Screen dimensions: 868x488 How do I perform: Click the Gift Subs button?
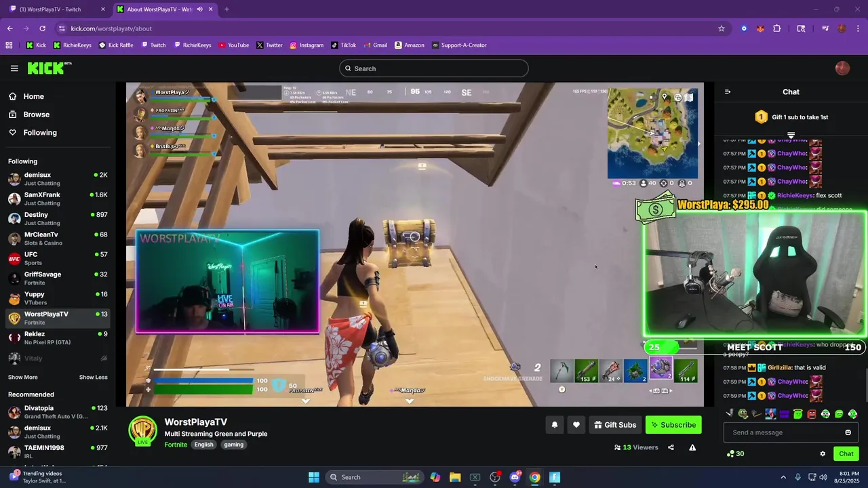click(x=614, y=425)
